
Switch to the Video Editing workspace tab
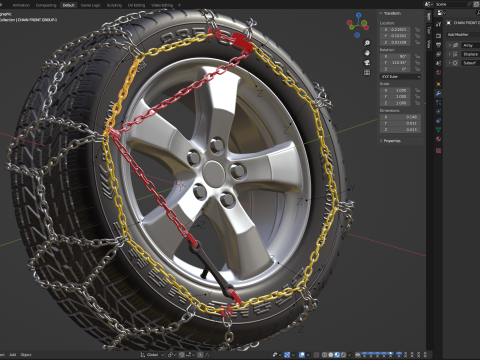click(x=162, y=5)
